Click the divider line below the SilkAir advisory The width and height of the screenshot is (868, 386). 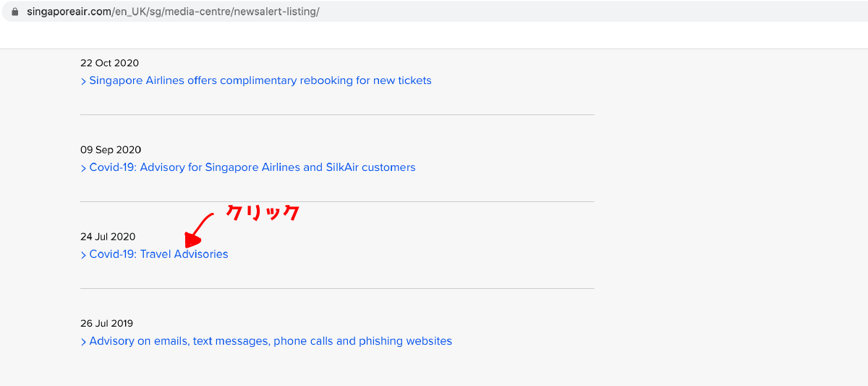[337, 201]
